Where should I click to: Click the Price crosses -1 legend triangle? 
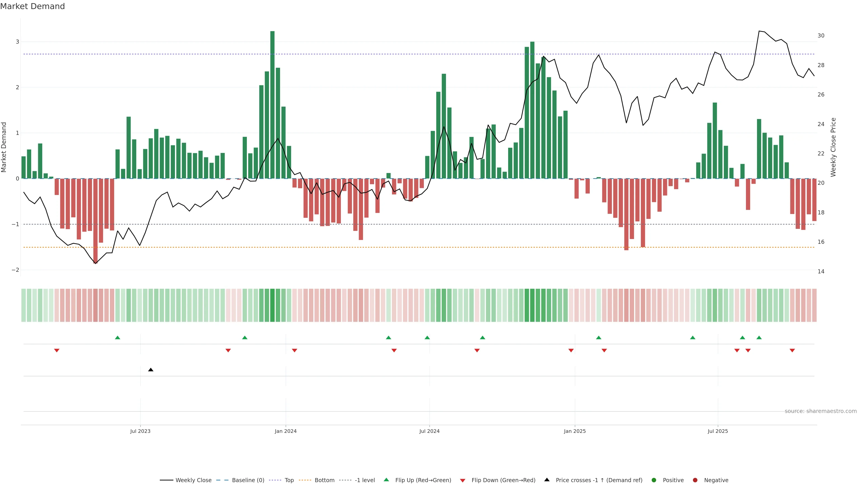point(547,480)
